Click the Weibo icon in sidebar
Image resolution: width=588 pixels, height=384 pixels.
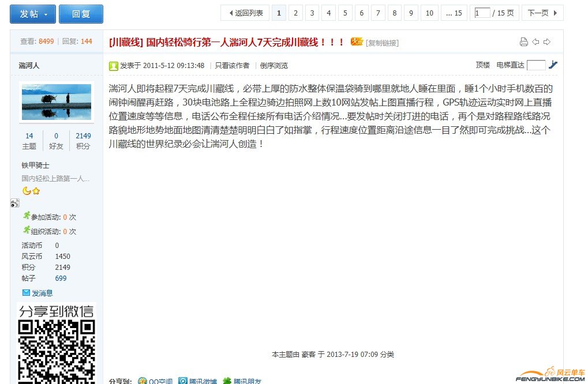coord(14,203)
